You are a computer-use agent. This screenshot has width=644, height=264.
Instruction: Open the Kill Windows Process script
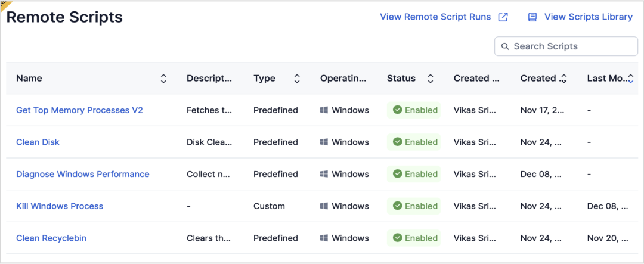(60, 206)
